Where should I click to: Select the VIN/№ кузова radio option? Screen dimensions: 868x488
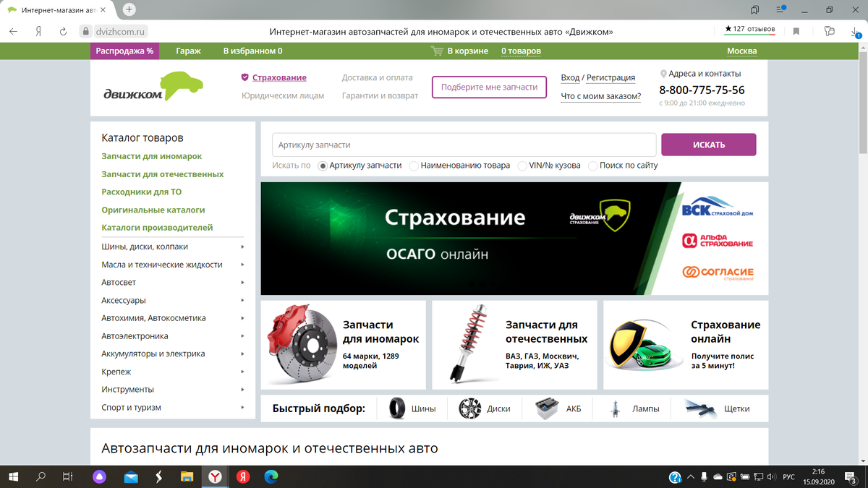pyautogui.click(x=522, y=166)
